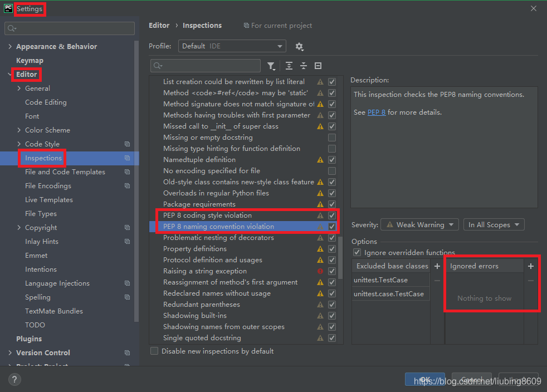Open the PEP 8 link in description

[x=377, y=112]
